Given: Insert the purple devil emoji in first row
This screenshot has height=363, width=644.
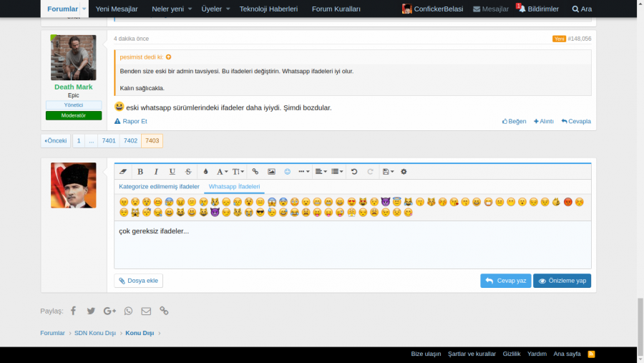Looking at the screenshot, I should [x=385, y=202].
